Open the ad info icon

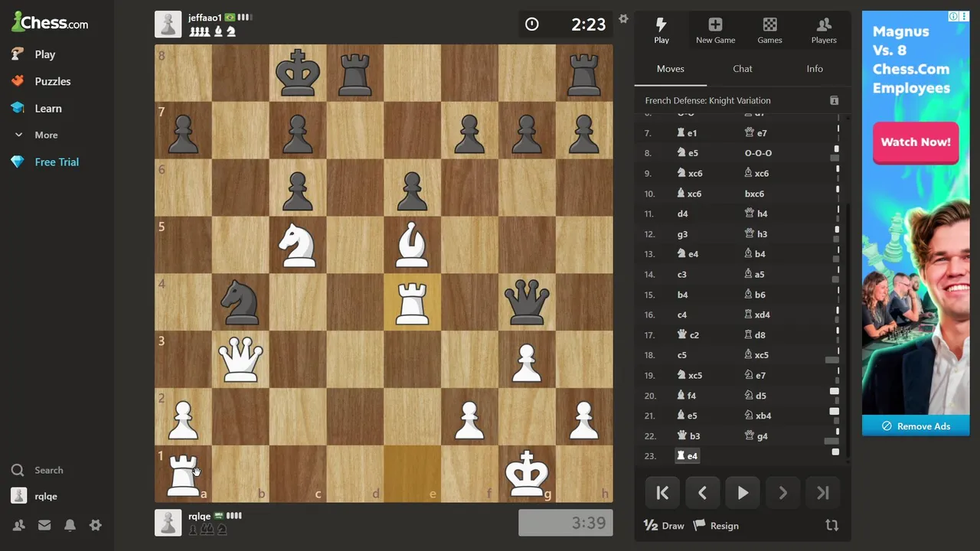coord(954,16)
